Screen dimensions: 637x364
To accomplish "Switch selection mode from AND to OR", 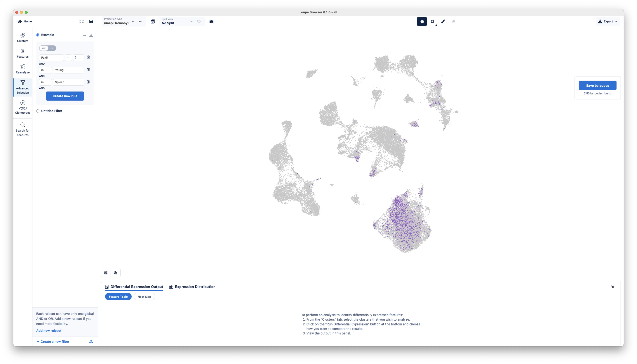I will tap(51, 48).
